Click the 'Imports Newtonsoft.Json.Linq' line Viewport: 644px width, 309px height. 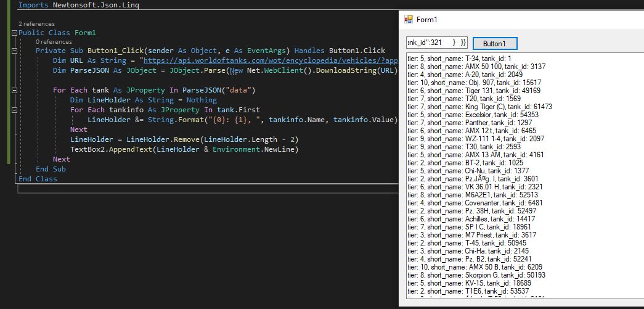[78, 5]
